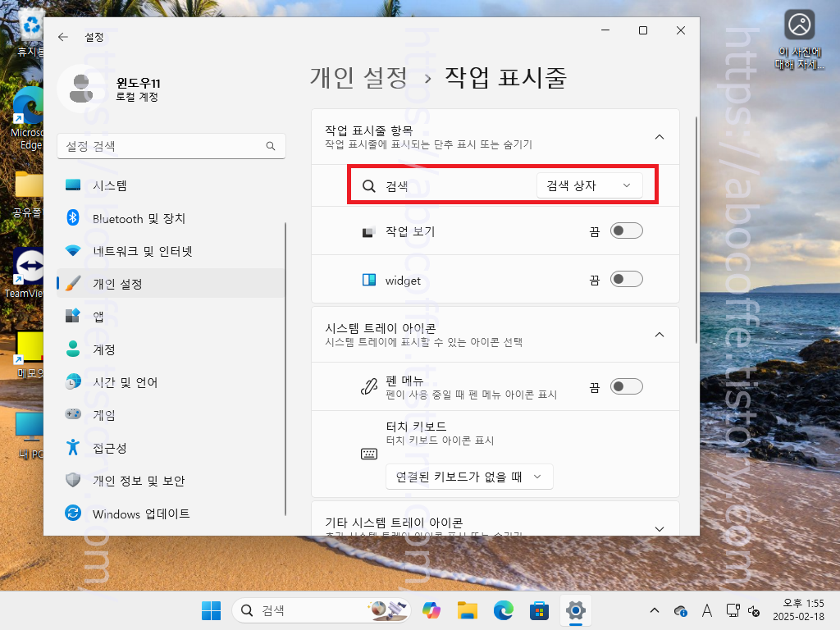Click the 게임 controller icon
840x630 pixels.
click(73, 414)
